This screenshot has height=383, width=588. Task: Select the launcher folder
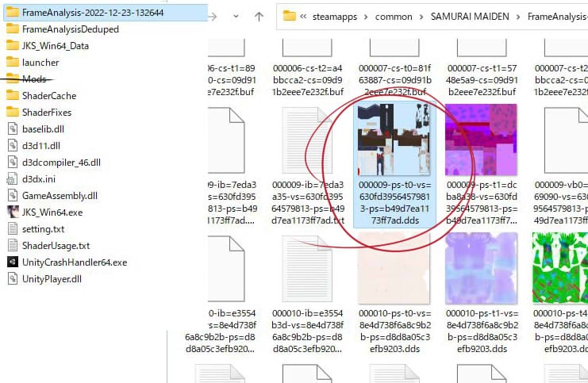[x=33, y=62]
